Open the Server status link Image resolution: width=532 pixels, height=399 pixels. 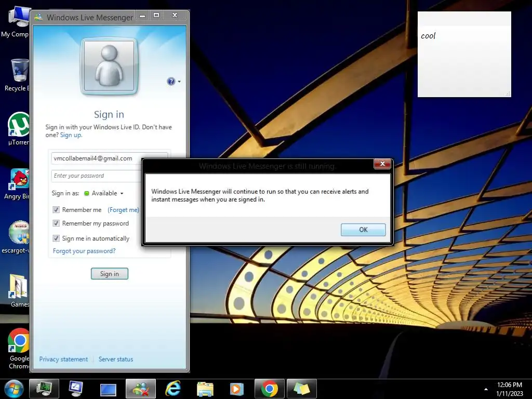coord(116,360)
